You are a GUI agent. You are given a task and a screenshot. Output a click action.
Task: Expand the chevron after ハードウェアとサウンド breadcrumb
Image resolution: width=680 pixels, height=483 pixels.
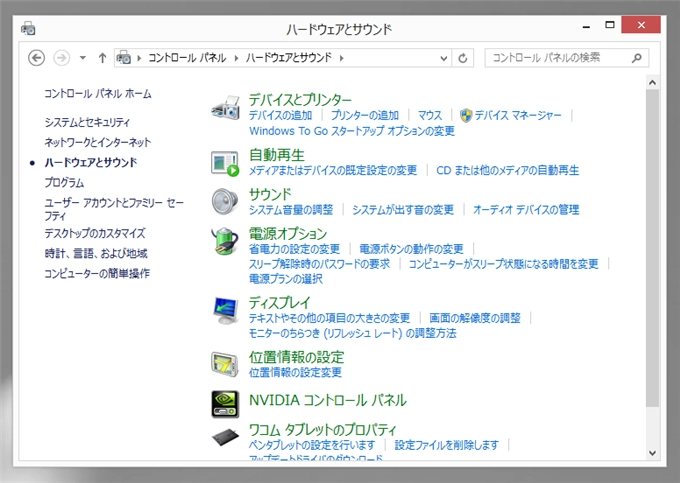tap(342, 58)
